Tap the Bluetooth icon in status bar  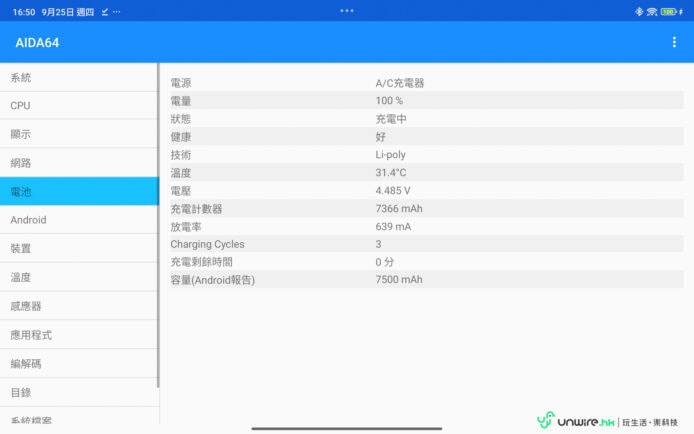(x=638, y=11)
